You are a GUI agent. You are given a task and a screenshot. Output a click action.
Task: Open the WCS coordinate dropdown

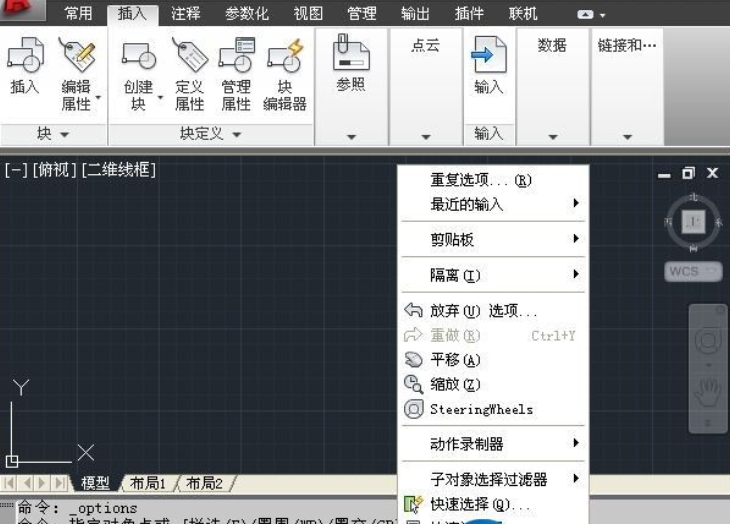[693, 271]
